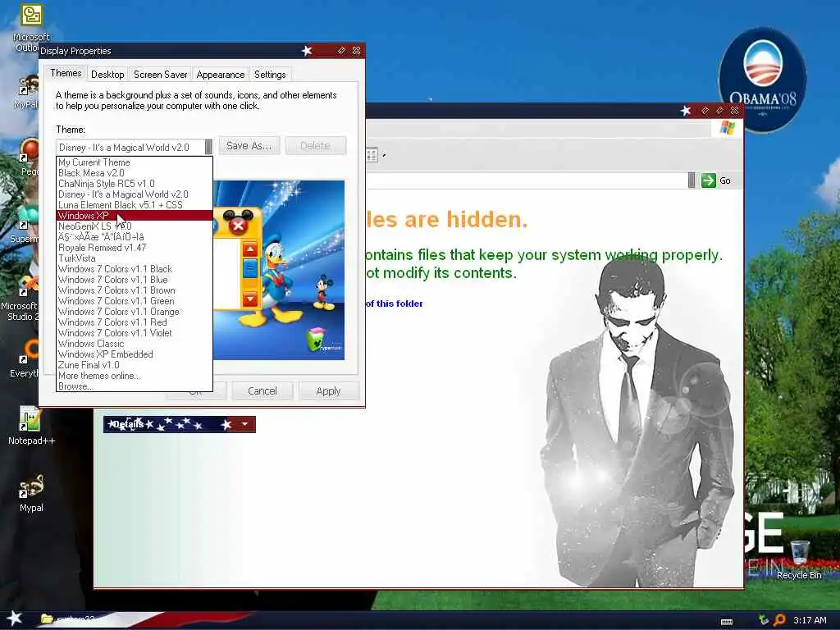Select Luna Element Black v5.1 + CSS
This screenshot has width=840, height=630.
[x=135, y=205]
